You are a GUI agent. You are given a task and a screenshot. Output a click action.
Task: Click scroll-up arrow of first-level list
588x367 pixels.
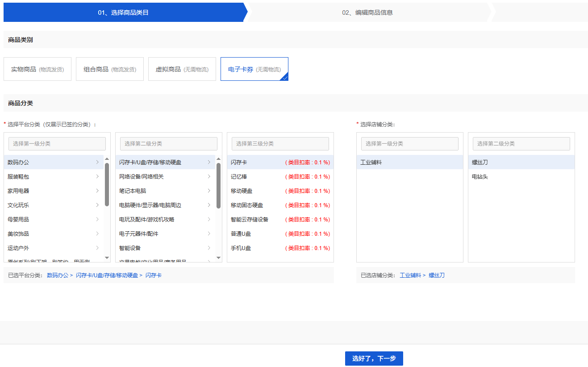tap(107, 158)
